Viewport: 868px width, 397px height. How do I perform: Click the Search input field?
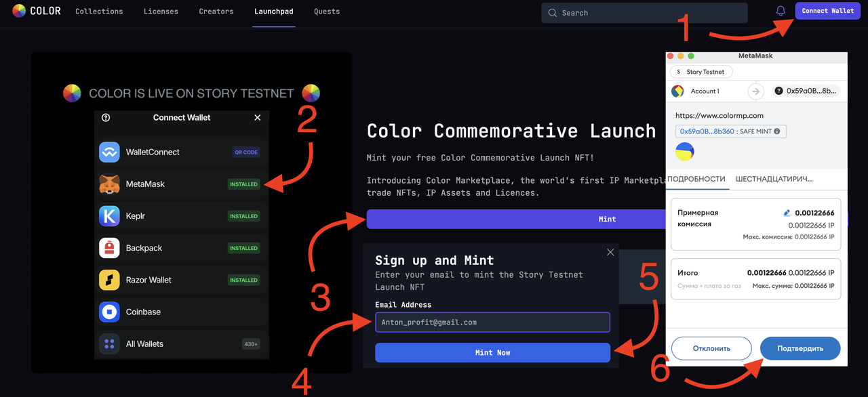point(644,13)
